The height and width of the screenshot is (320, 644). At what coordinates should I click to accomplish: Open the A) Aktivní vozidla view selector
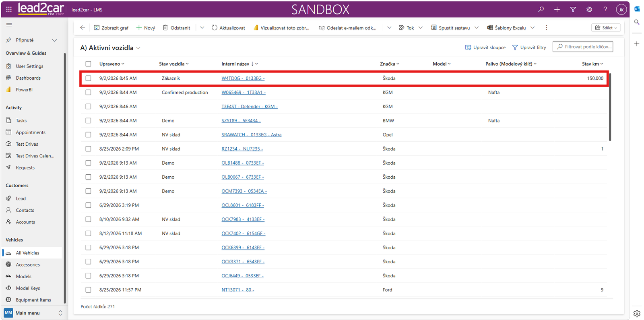pos(110,48)
